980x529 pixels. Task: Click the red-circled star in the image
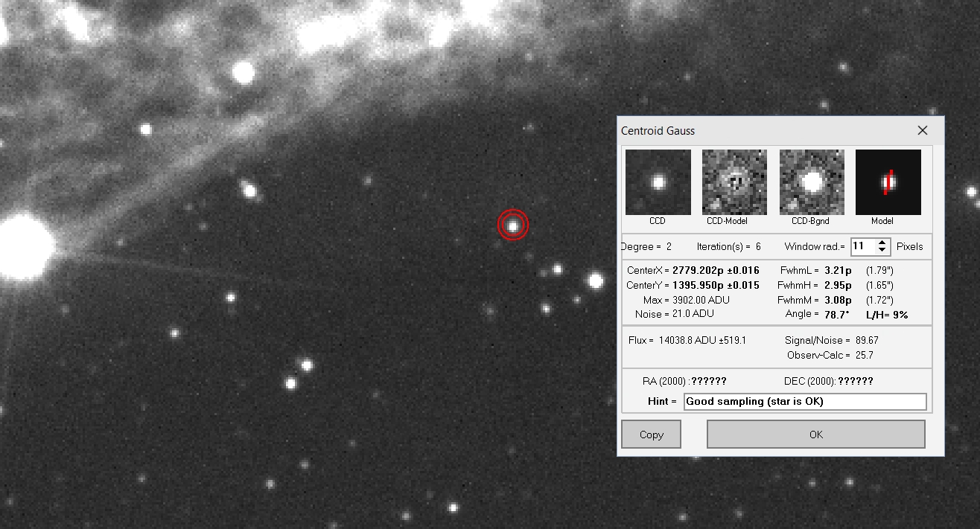tap(512, 225)
